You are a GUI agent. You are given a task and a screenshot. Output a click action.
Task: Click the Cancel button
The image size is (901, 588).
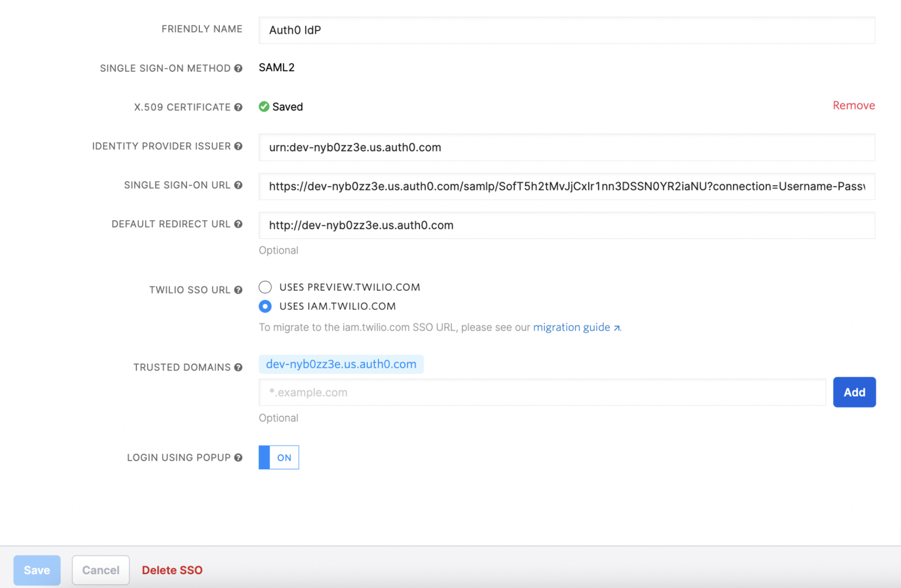point(100,570)
